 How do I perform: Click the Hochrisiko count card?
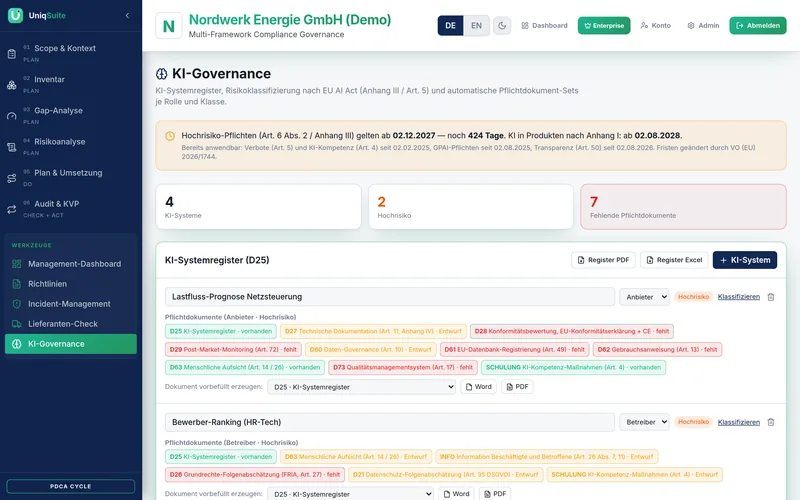pyautogui.click(x=471, y=207)
